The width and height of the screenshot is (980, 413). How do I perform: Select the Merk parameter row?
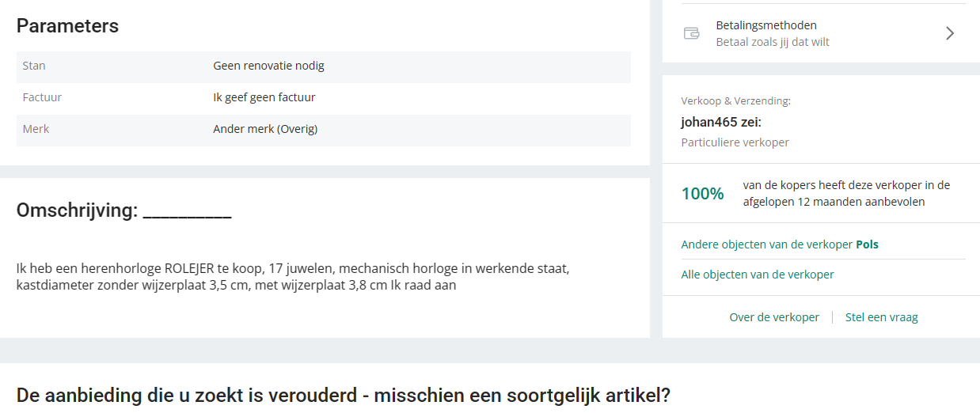point(324,129)
